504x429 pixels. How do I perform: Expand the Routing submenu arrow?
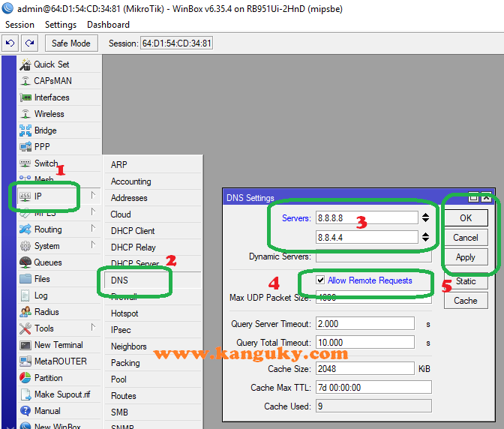point(93,229)
